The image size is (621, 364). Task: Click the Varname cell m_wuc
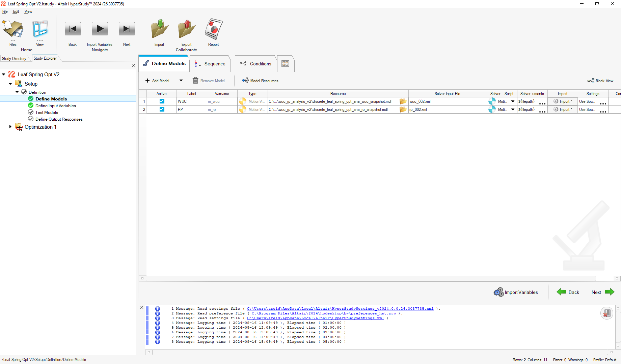click(x=222, y=101)
